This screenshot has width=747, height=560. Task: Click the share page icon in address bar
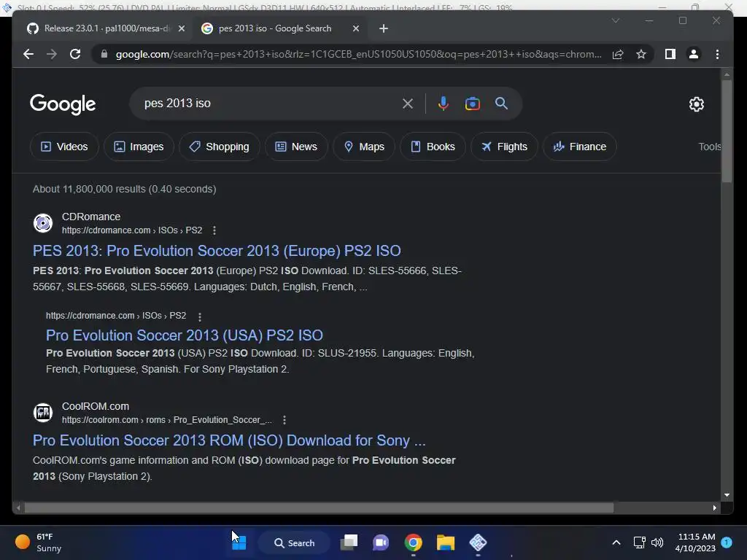coord(618,54)
